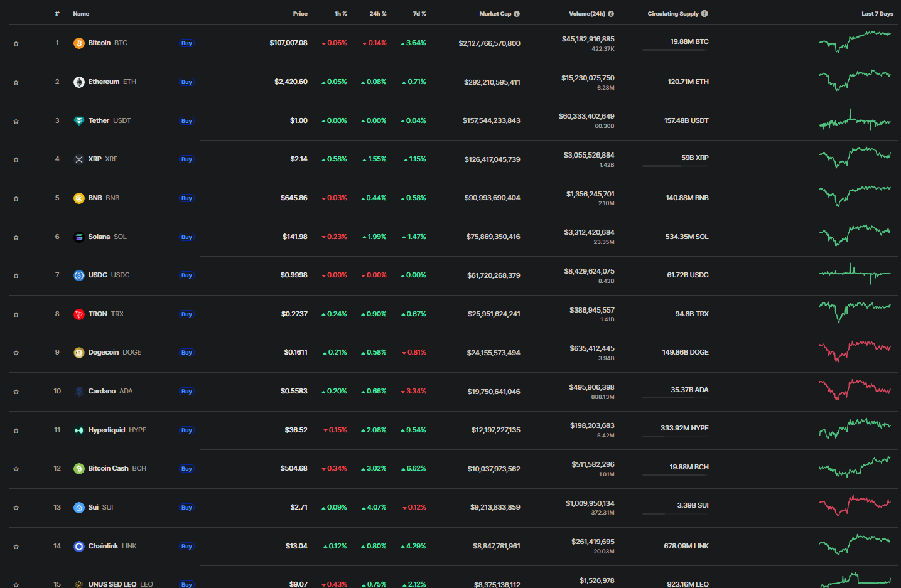The image size is (901, 588).
Task: Click Tether volume $60,333,402,649
Action: point(586,117)
